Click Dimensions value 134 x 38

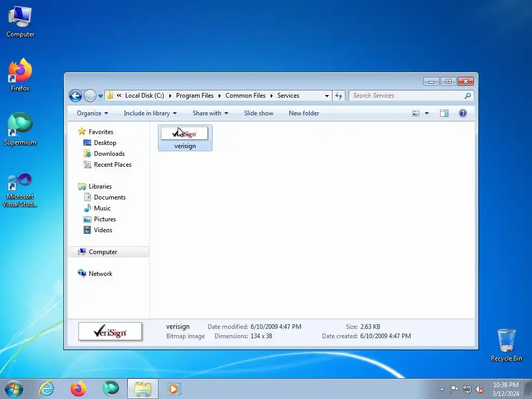[261, 336]
